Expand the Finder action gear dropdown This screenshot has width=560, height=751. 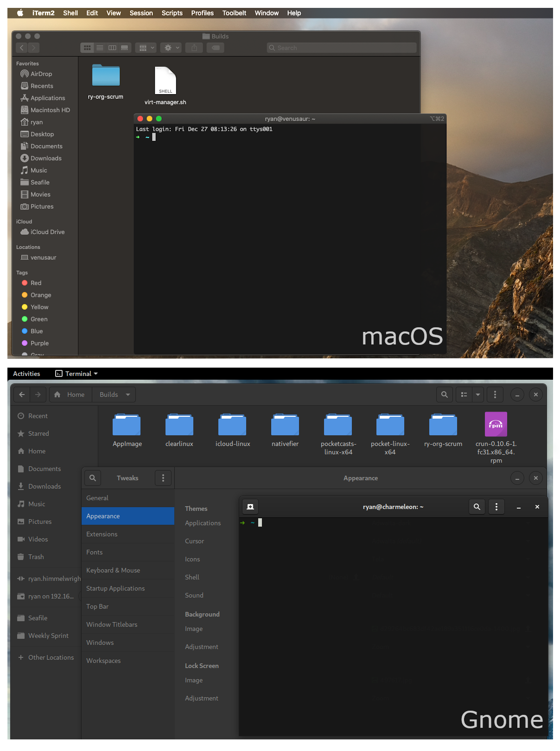[x=172, y=48]
